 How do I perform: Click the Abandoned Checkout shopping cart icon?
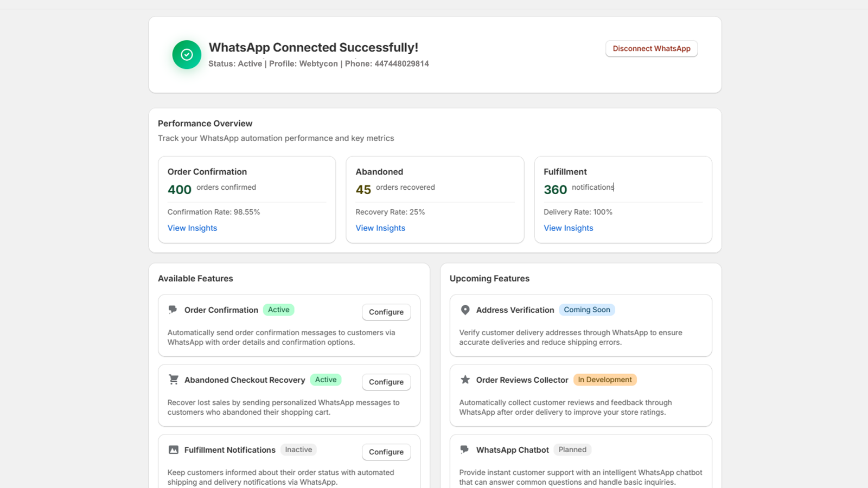click(x=173, y=379)
